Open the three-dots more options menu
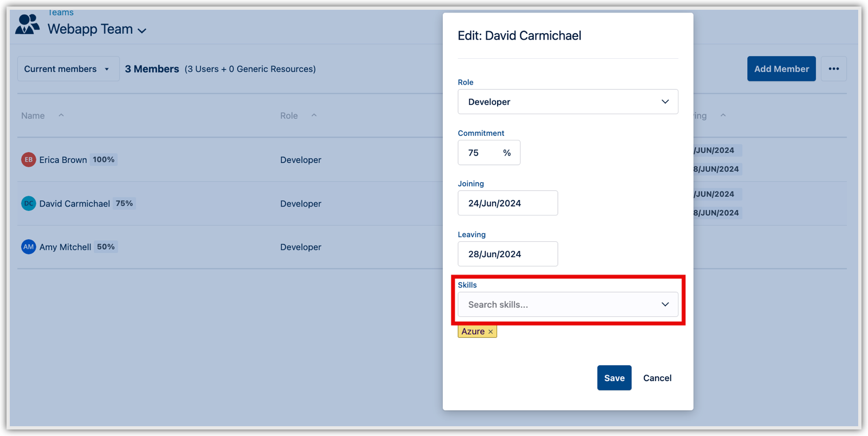The height and width of the screenshot is (436, 868). pyautogui.click(x=833, y=69)
